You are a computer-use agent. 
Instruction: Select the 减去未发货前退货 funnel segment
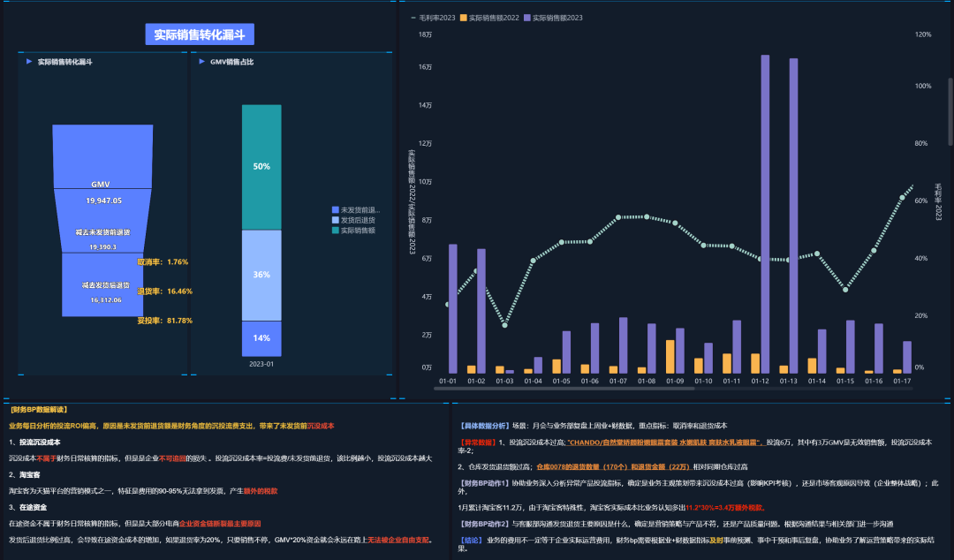[102, 220]
